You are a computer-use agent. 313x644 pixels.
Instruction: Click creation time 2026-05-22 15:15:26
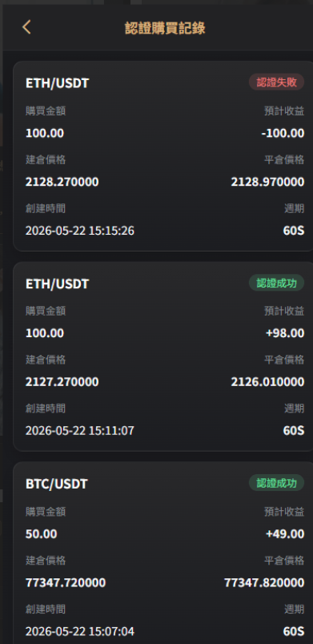[80, 231]
